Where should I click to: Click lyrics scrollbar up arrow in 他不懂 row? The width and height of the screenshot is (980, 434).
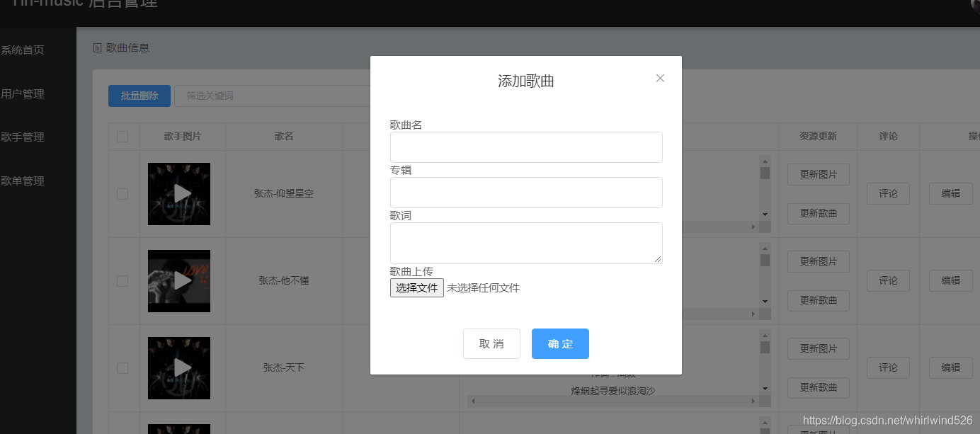765,248
